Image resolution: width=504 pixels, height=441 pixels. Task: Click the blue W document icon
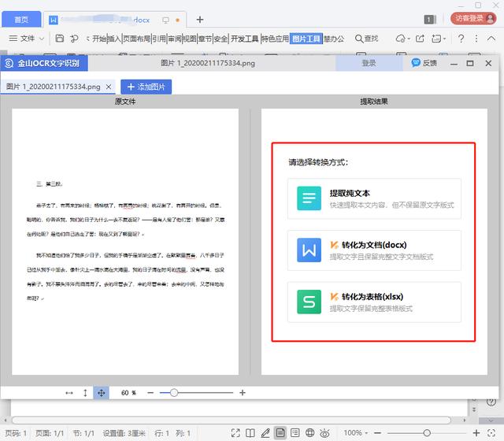click(x=309, y=250)
